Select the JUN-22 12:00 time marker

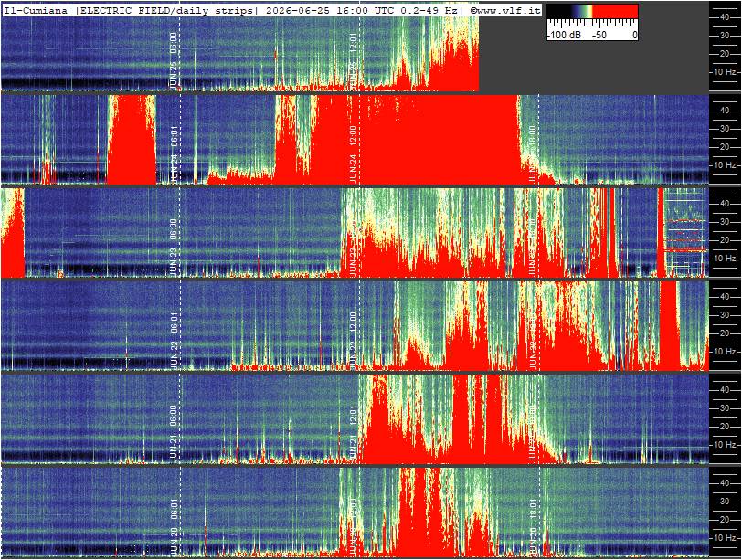pyautogui.click(x=353, y=341)
